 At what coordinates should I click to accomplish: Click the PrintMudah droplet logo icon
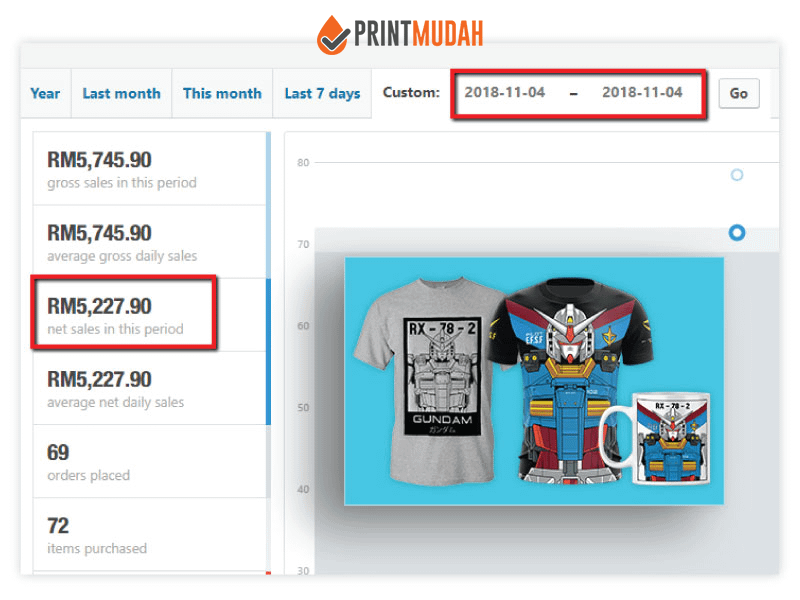[x=333, y=35]
